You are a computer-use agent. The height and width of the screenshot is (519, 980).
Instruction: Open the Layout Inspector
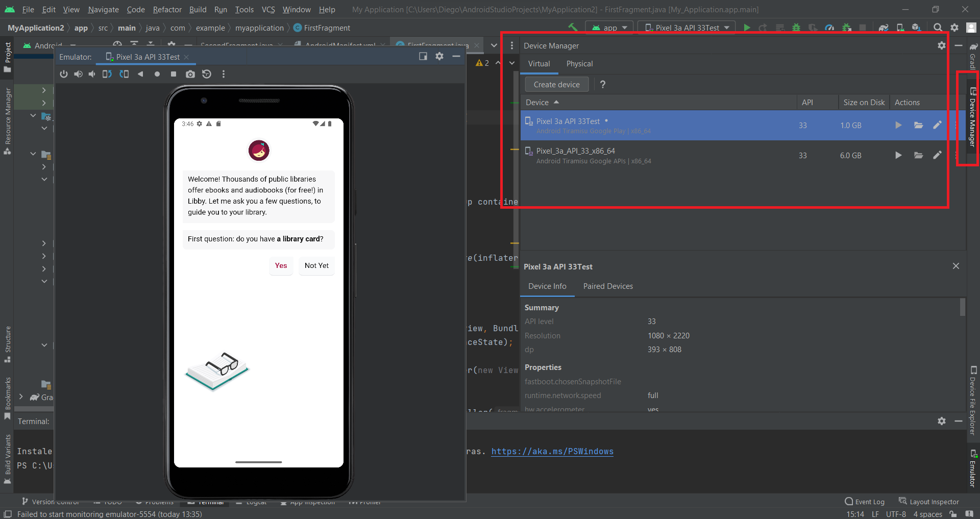point(929,502)
